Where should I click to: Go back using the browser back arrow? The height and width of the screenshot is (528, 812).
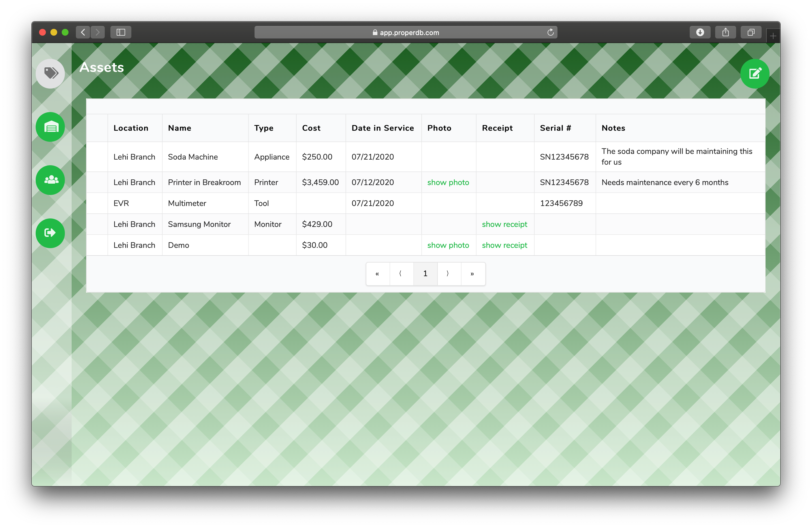[83, 32]
